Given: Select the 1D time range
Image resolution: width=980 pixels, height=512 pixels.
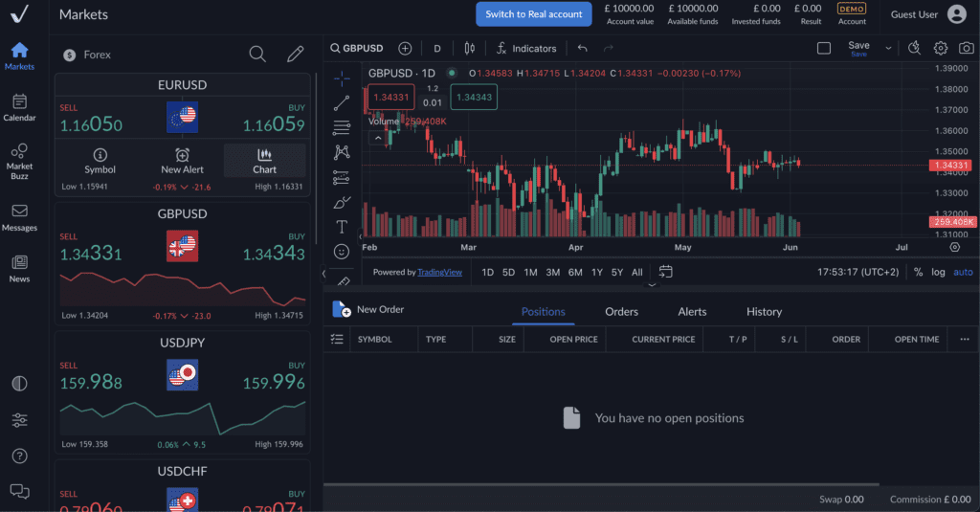Looking at the screenshot, I should [x=487, y=272].
